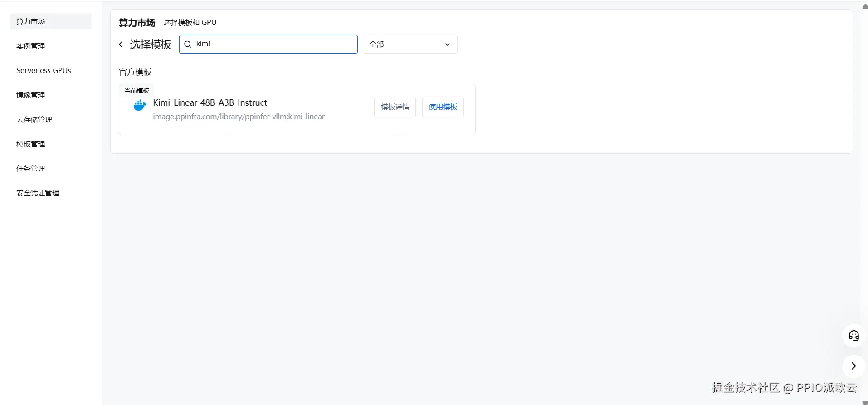868x405 pixels.
Task: Click the image.ppinfra.com image path text
Action: [239, 117]
